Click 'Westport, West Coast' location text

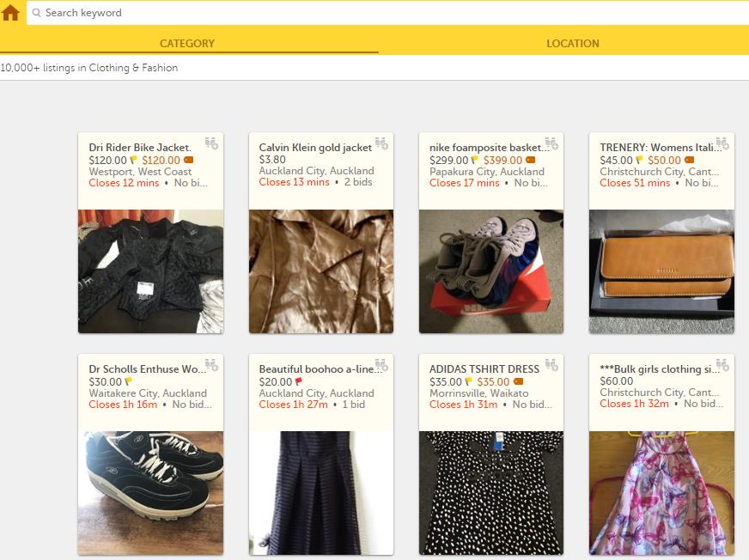point(140,171)
